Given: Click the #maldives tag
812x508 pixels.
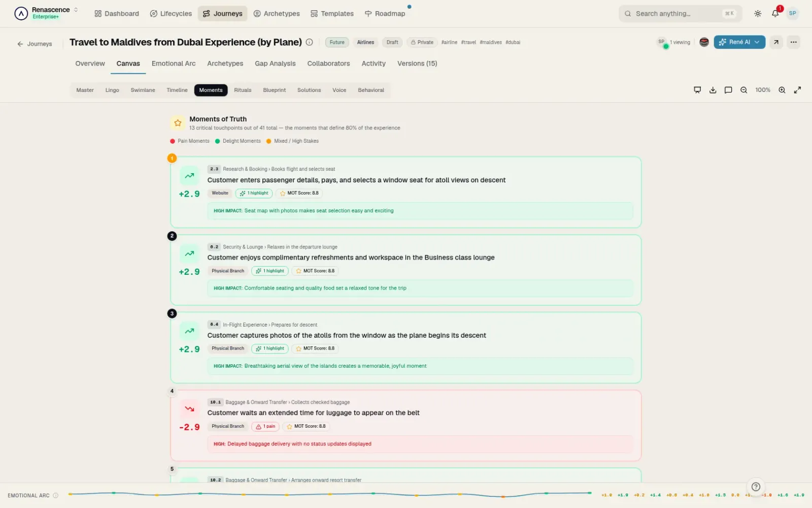Looking at the screenshot, I should tap(491, 42).
